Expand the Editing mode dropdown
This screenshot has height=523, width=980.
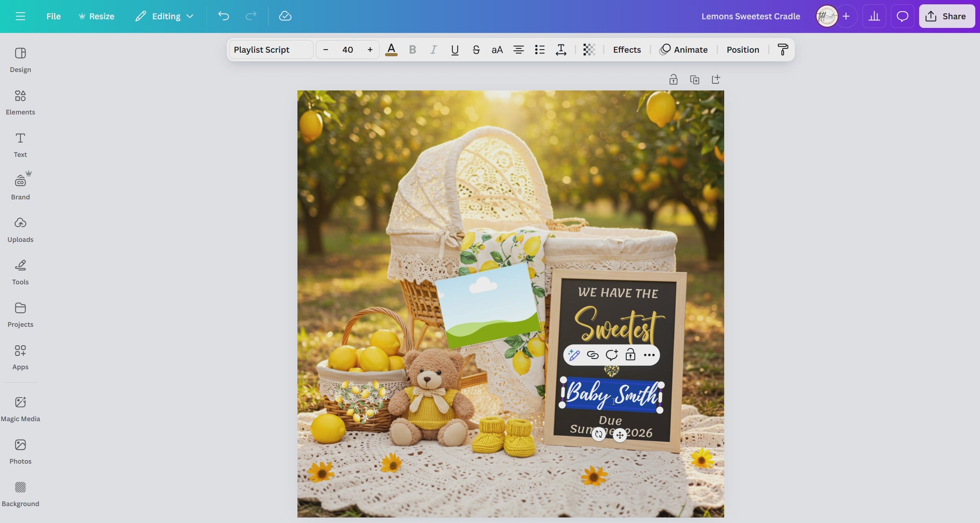(165, 16)
